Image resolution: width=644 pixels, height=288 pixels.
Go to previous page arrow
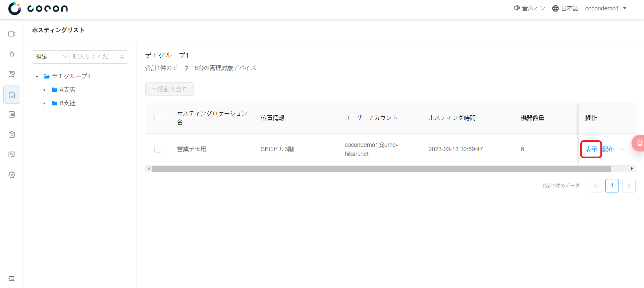pos(595,186)
